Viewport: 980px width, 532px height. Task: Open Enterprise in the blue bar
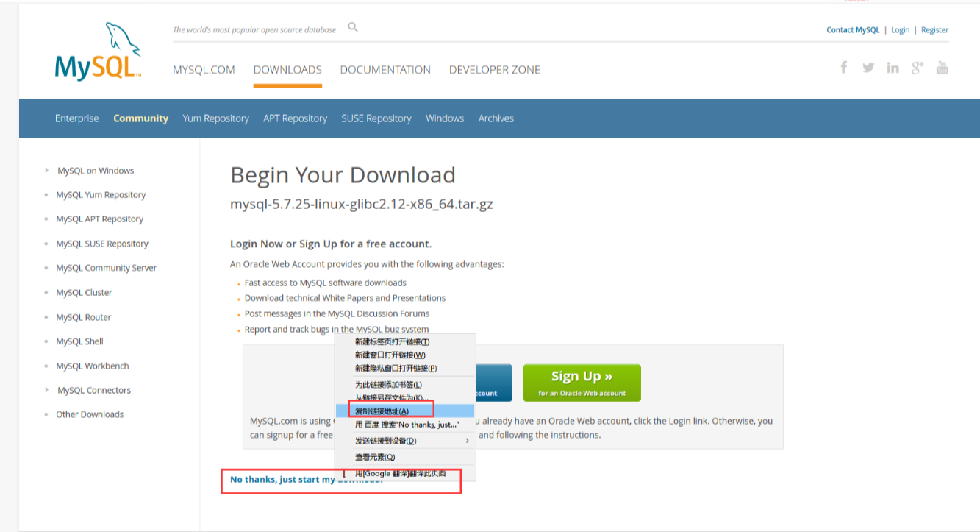tap(76, 118)
